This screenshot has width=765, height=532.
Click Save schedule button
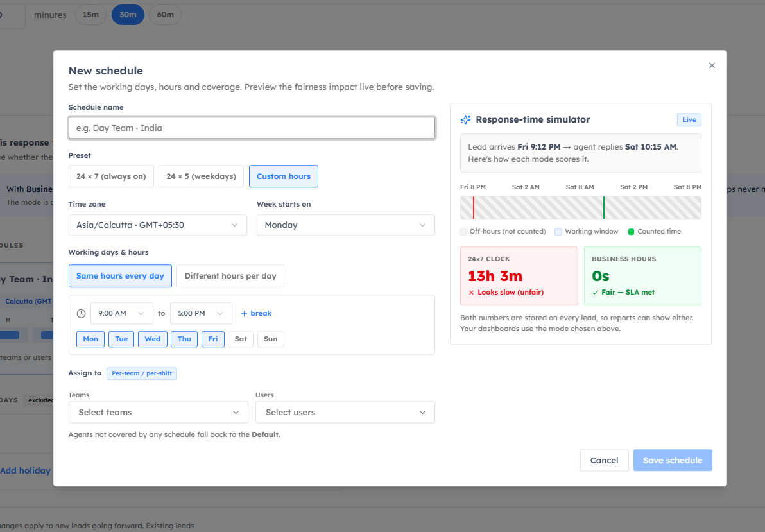coord(673,460)
